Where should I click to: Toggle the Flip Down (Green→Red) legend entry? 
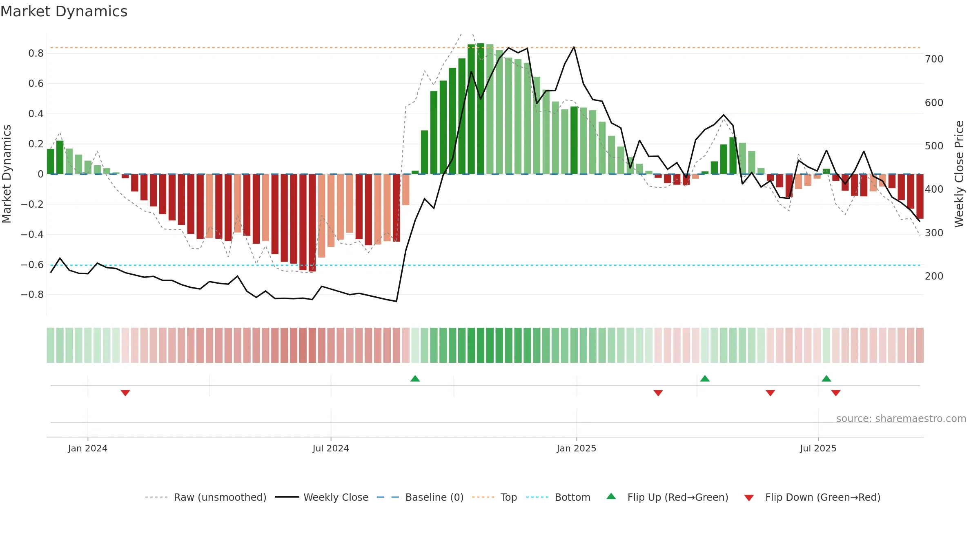812,497
